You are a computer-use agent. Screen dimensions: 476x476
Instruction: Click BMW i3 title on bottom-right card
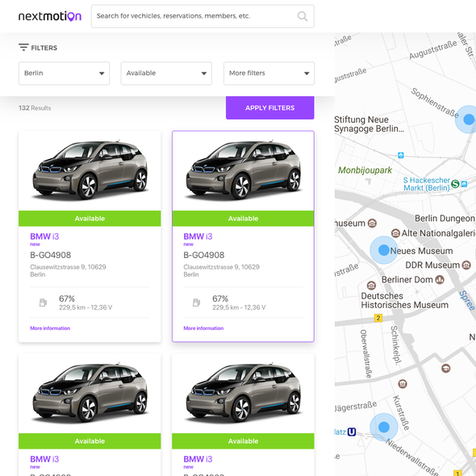pos(198,459)
